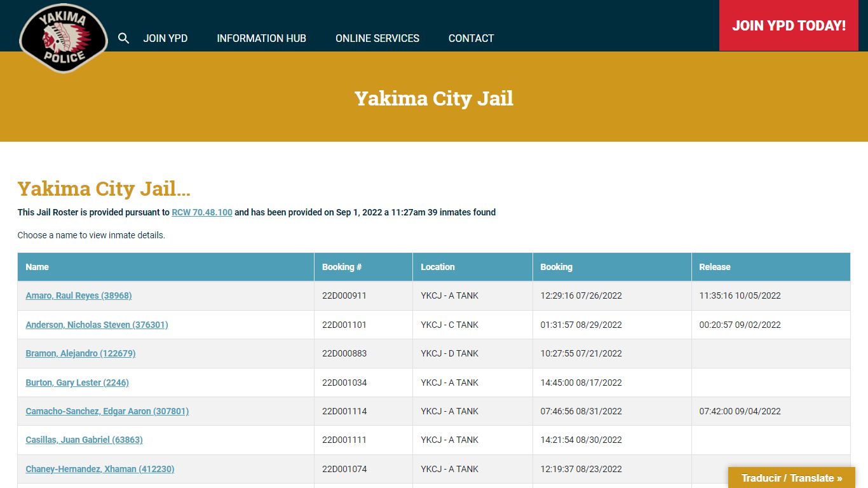
Task: Click booking time 12:29:16 07/26/2022
Action: 581,295
